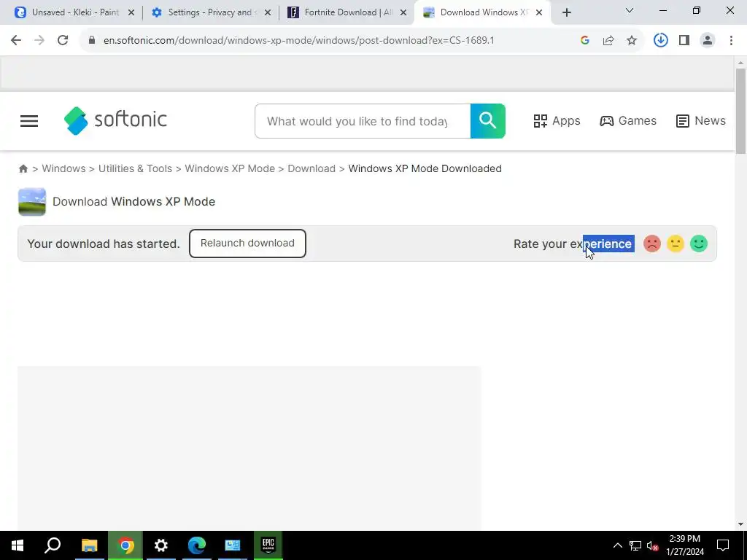Click the address bar URL
Screen dimensions: 747x560
tap(298, 41)
